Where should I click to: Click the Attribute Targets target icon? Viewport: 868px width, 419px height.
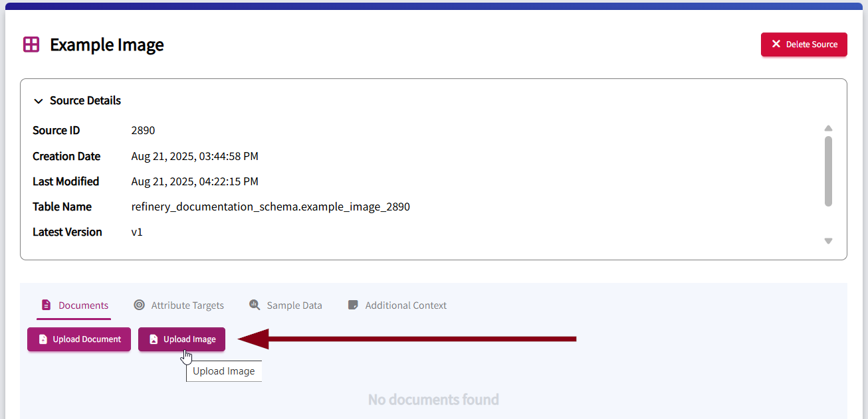[139, 305]
